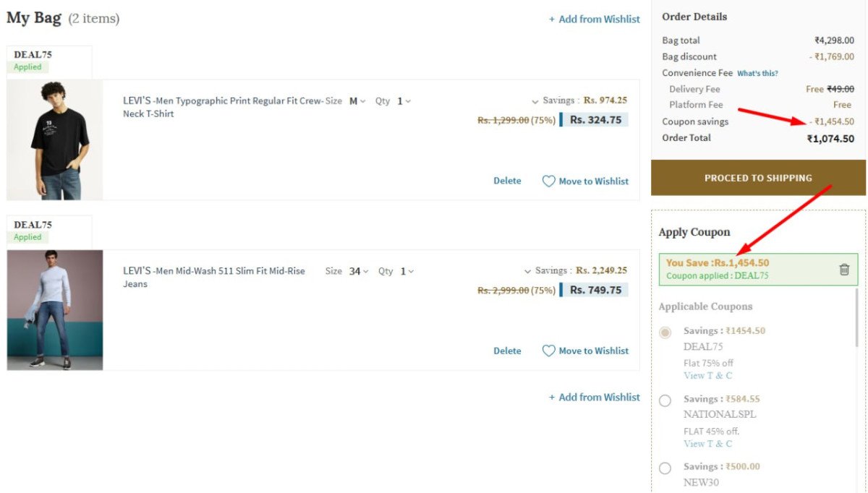868x493 pixels.
Task: Open size dropdown for the Jeans
Action: coord(358,271)
